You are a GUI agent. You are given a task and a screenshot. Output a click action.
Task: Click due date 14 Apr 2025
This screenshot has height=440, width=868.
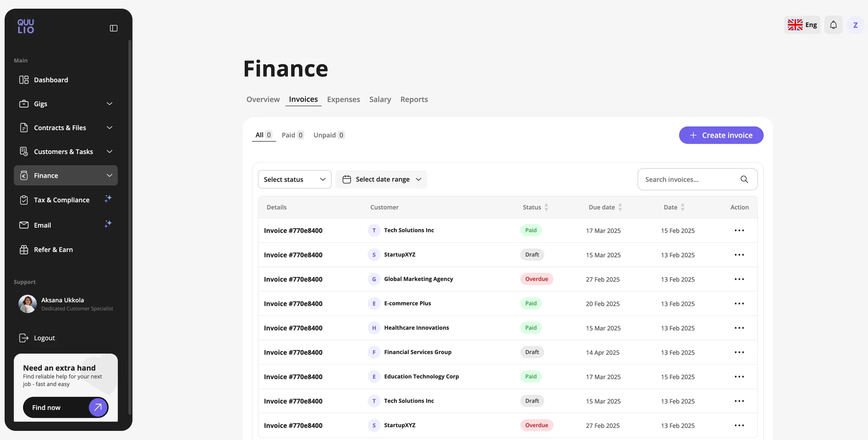(603, 352)
